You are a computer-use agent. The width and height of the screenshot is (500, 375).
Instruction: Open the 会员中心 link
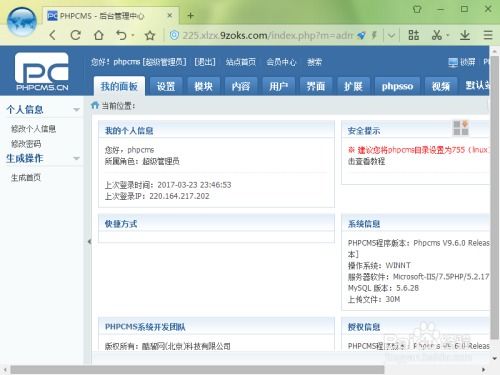coord(281,62)
